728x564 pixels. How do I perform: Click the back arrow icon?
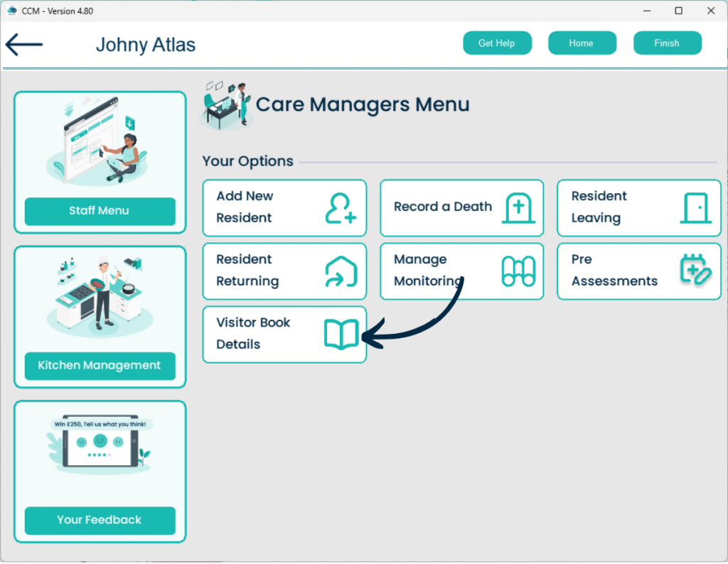(24, 45)
